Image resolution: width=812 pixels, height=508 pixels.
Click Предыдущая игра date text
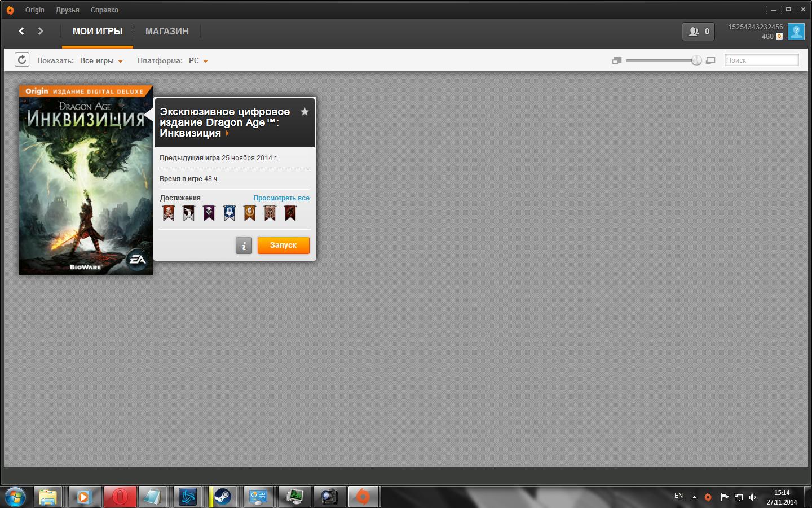click(218, 158)
